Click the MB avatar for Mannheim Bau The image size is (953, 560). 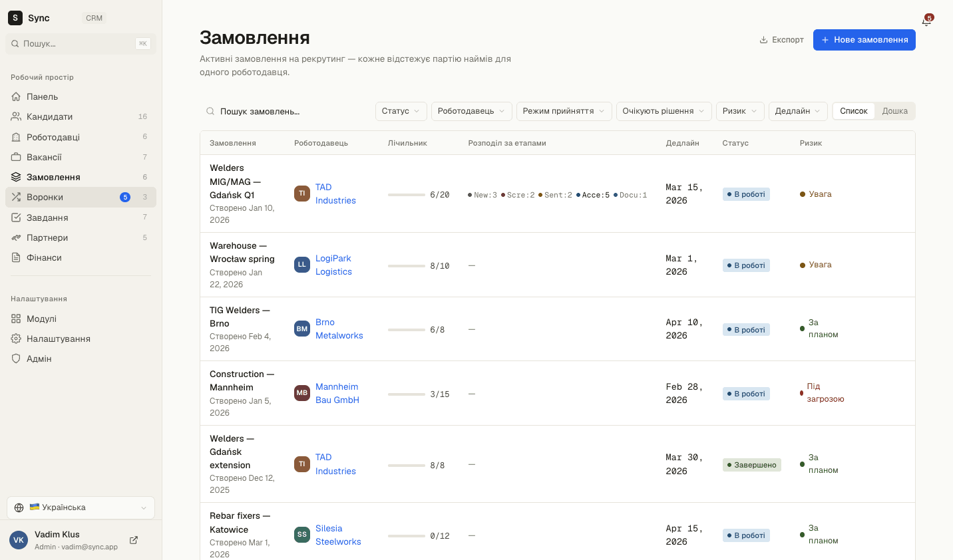point(302,393)
